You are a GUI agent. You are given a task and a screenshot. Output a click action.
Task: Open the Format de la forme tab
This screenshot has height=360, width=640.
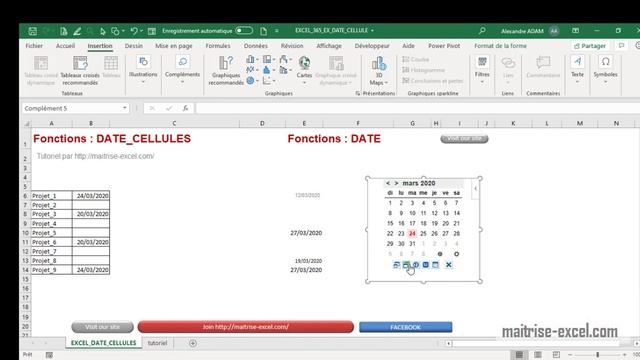500,46
